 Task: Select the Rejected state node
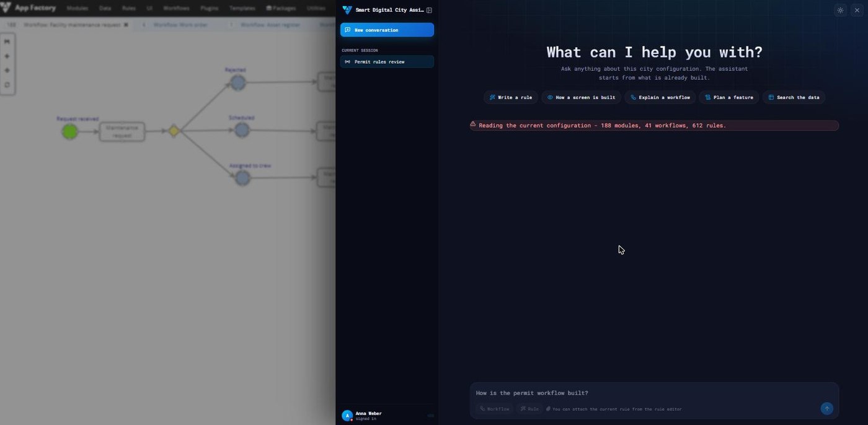pyautogui.click(x=237, y=82)
